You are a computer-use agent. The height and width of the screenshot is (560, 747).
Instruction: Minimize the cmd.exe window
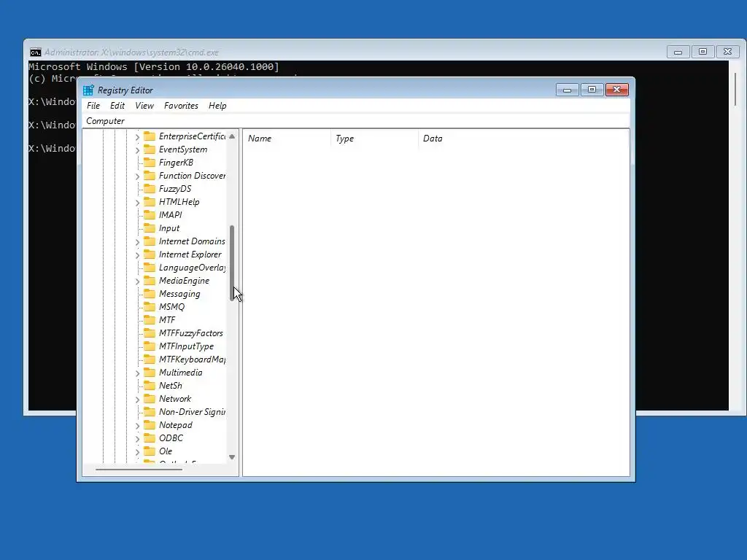(x=678, y=52)
